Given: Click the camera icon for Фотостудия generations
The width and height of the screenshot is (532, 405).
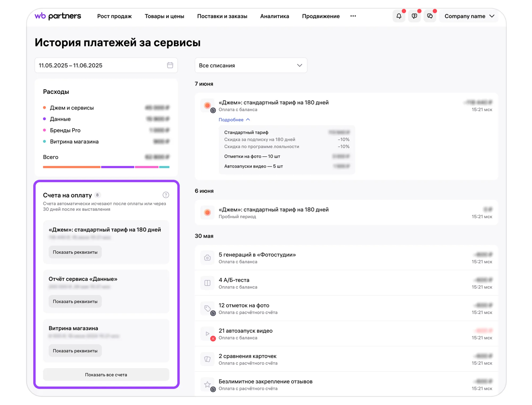Looking at the screenshot, I should tap(207, 258).
